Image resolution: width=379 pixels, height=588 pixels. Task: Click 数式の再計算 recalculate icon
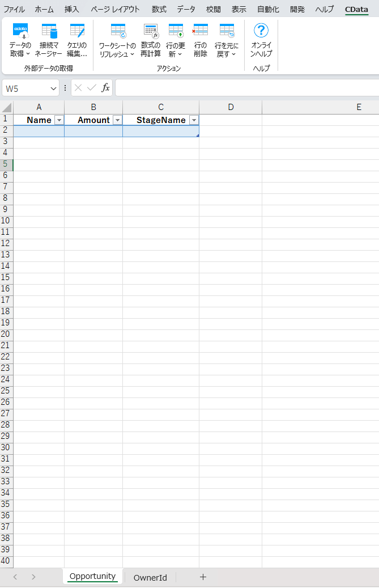[x=151, y=40]
